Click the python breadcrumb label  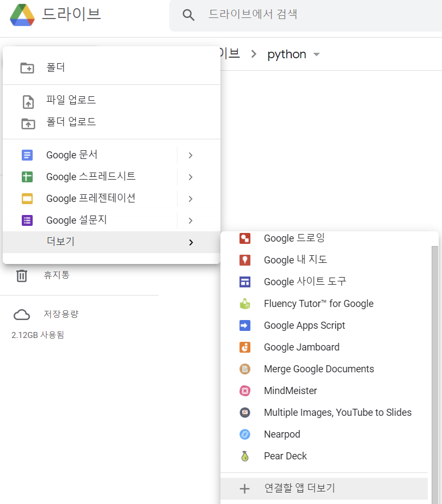tap(287, 54)
